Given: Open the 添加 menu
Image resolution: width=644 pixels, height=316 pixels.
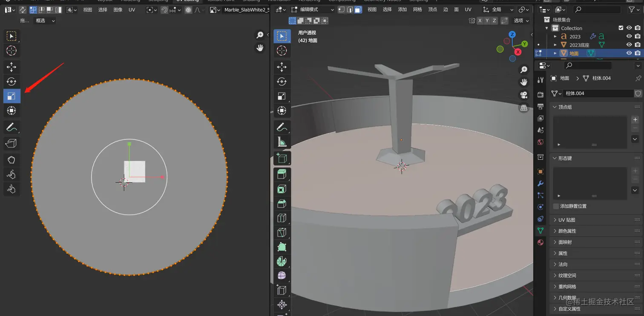Looking at the screenshot, I should point(402,9).
